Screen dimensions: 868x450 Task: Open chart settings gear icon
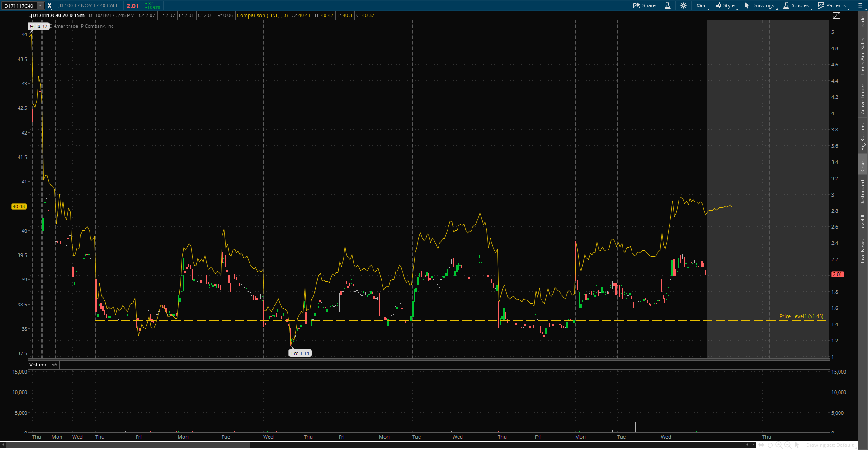point(684,5)
